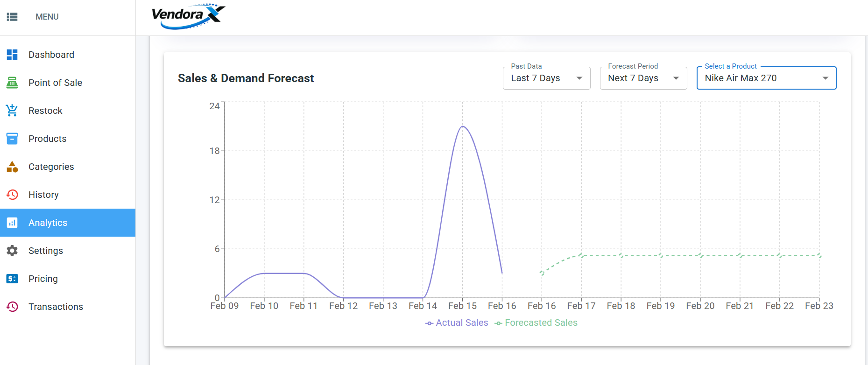Click the Sales & Demand Forecast heading

246,78
